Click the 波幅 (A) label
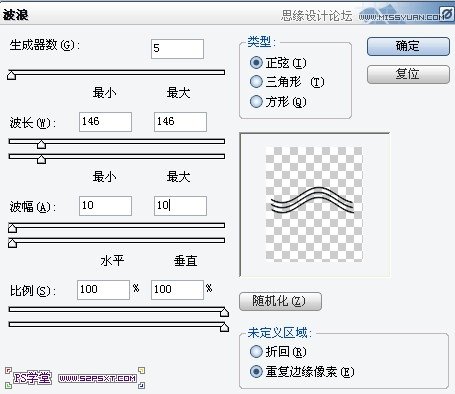Viewport: 455px width, 394px height. pyautogui.click(x=33, y=207)
